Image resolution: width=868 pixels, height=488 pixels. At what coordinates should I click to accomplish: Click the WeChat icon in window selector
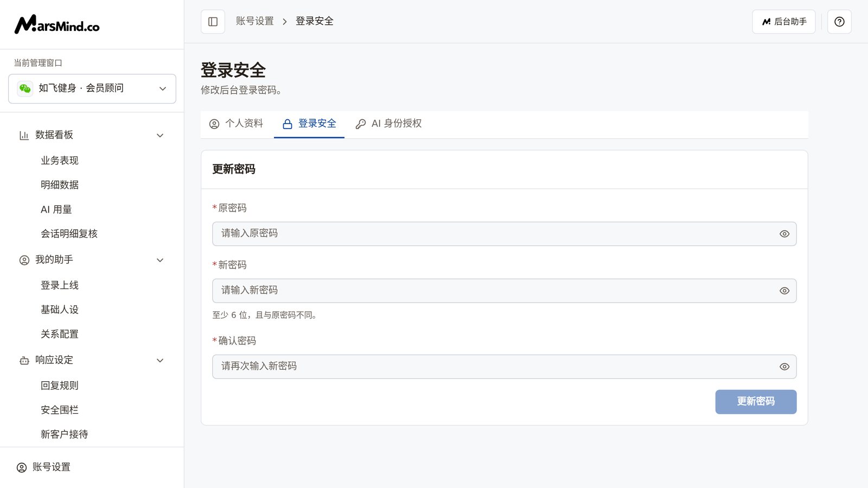pyautogui.click(x=25, y=88)
